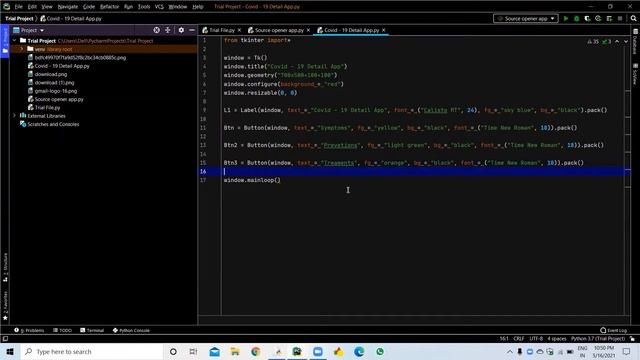Viewport: 640px width, 360px height.
Task: Go to previous highlighted error arrow
Action: 617,42
